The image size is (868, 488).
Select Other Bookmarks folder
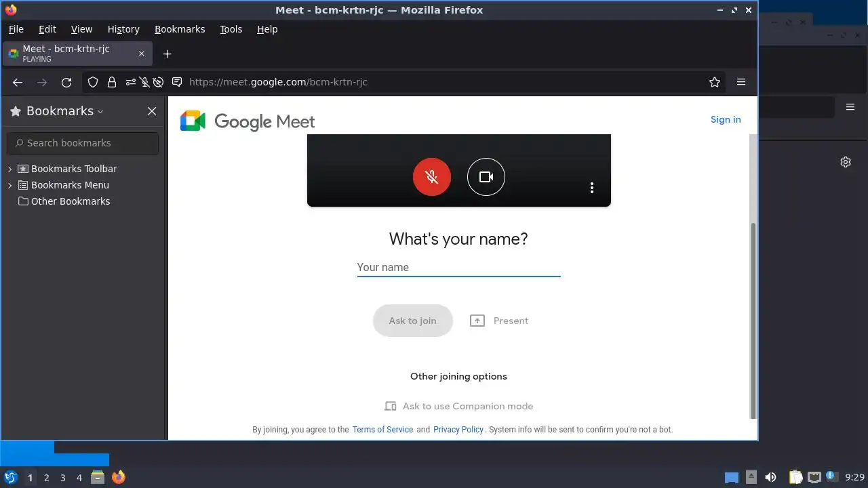click(64, 201)
